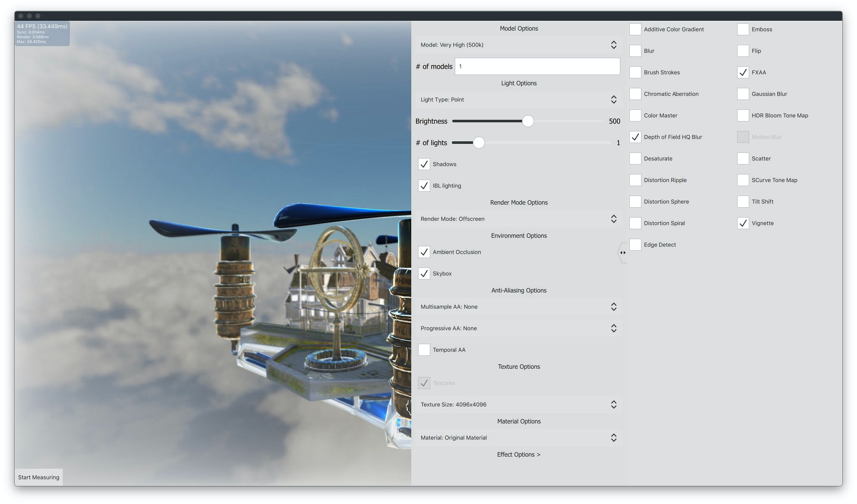Click the HDR Bloom Tone Map icon
This screenshot has width=857, height=504.
[x=743, y=115]
